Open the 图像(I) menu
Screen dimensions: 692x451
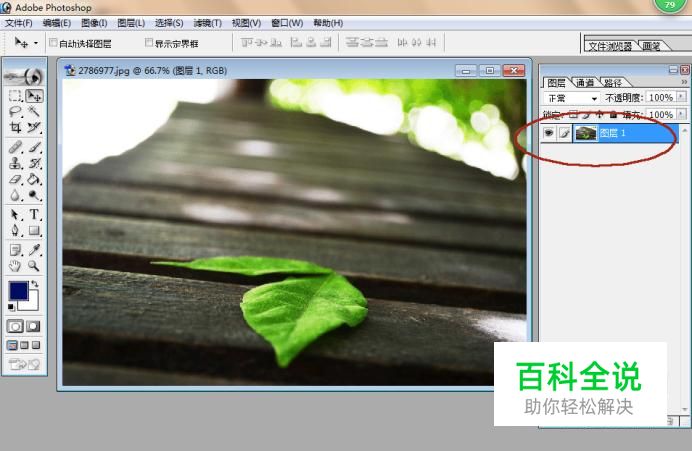(94, 23)
